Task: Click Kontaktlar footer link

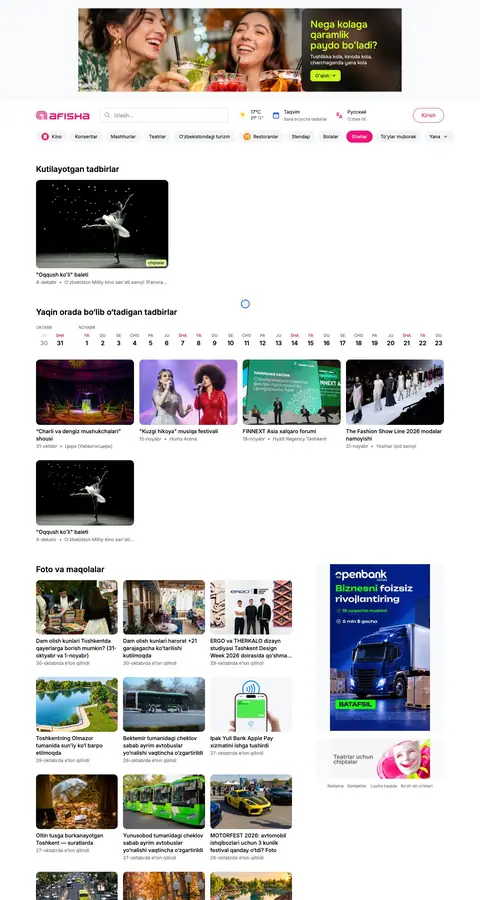Action: pos(357,786)
